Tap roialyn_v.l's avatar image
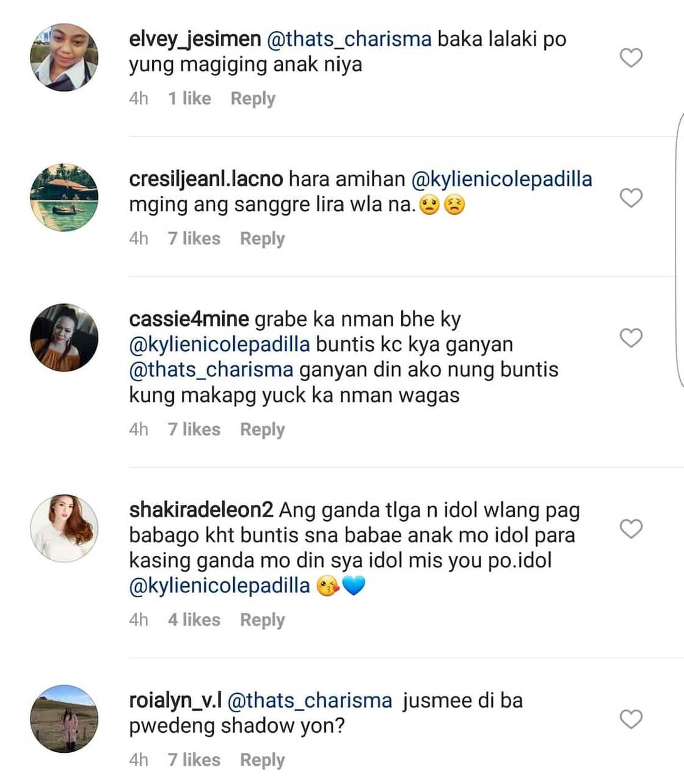This screenshot has height=784, width=684. (64, 718)
